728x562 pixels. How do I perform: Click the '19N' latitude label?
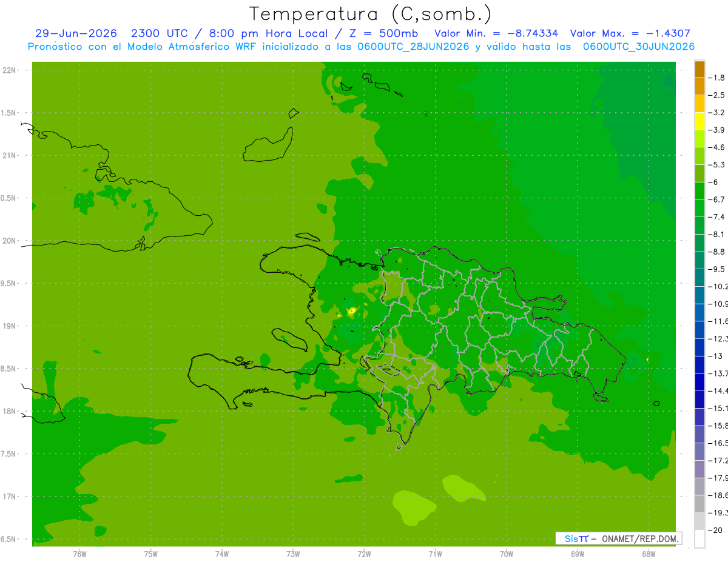click(x=10, y=326)
